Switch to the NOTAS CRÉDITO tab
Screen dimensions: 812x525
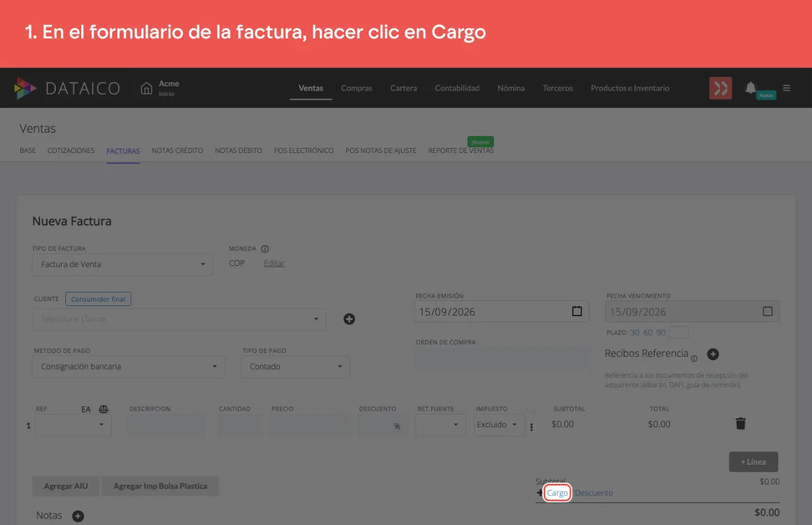tap(178, 150)
